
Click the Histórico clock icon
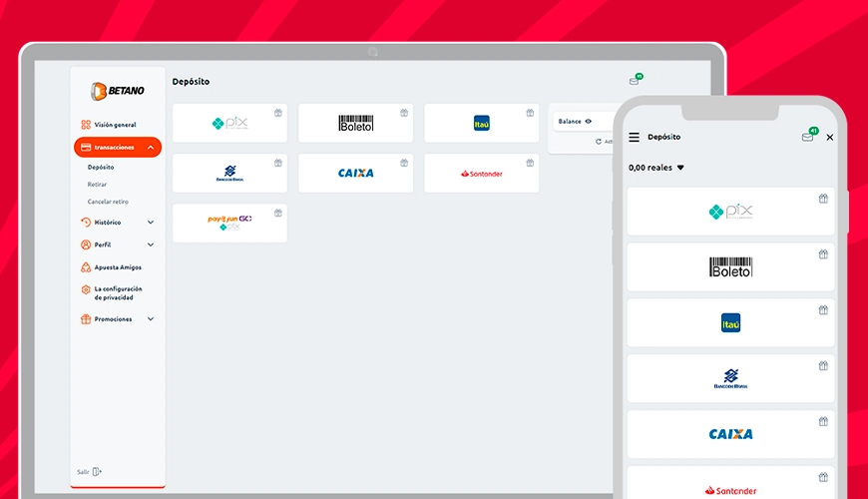click(x=86, y=223)
